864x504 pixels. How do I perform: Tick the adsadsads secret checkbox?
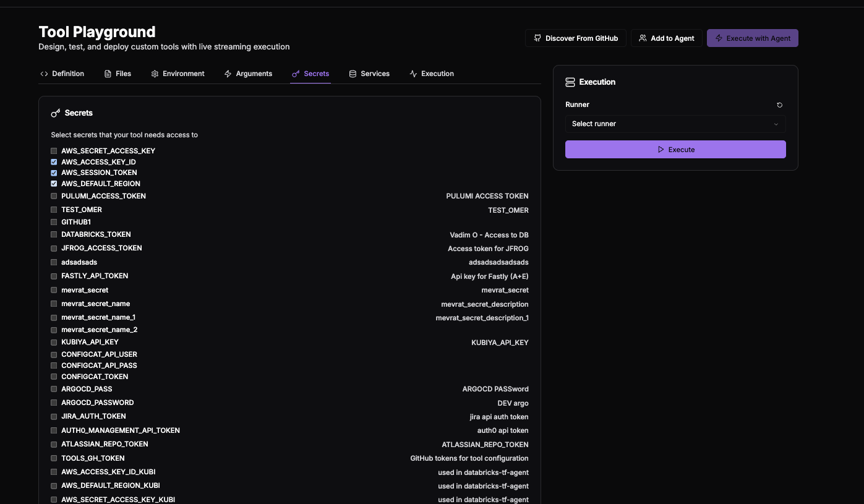point(54,262)
